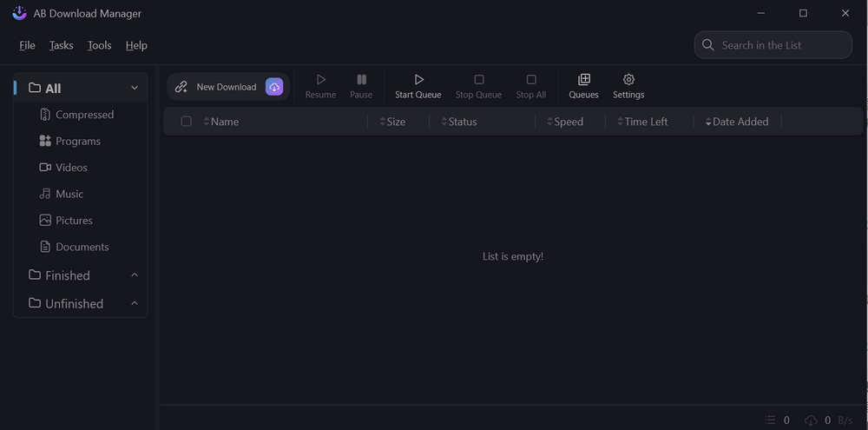
Task: Click the Queues label
Action: pyautogui.click(x=583, y=95)
